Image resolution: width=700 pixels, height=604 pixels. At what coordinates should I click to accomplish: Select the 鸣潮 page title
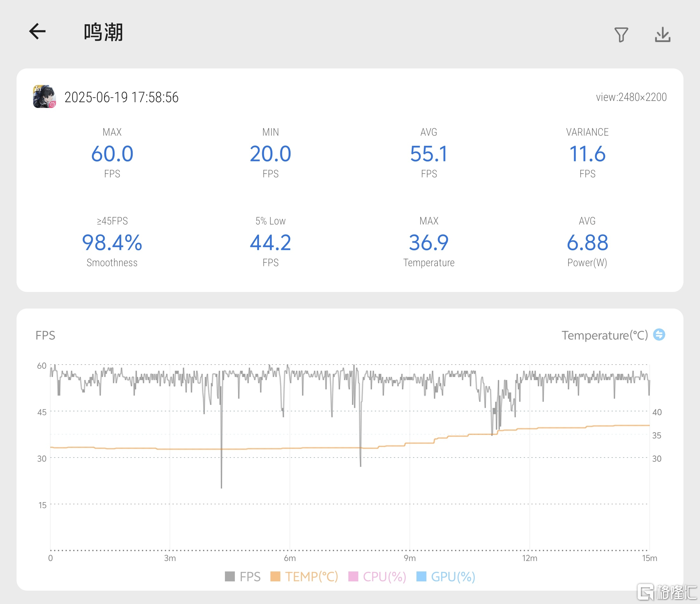[103, 32]
